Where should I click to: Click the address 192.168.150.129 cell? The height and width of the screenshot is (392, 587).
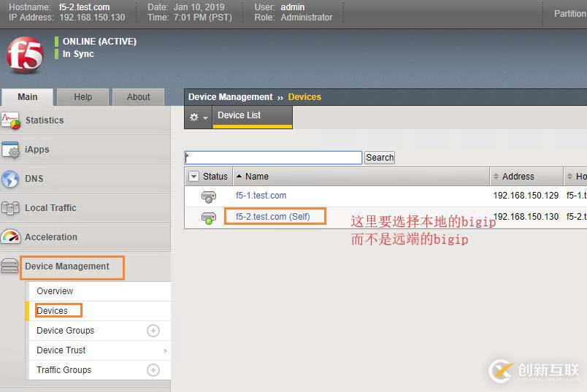[x=526, y=196]
